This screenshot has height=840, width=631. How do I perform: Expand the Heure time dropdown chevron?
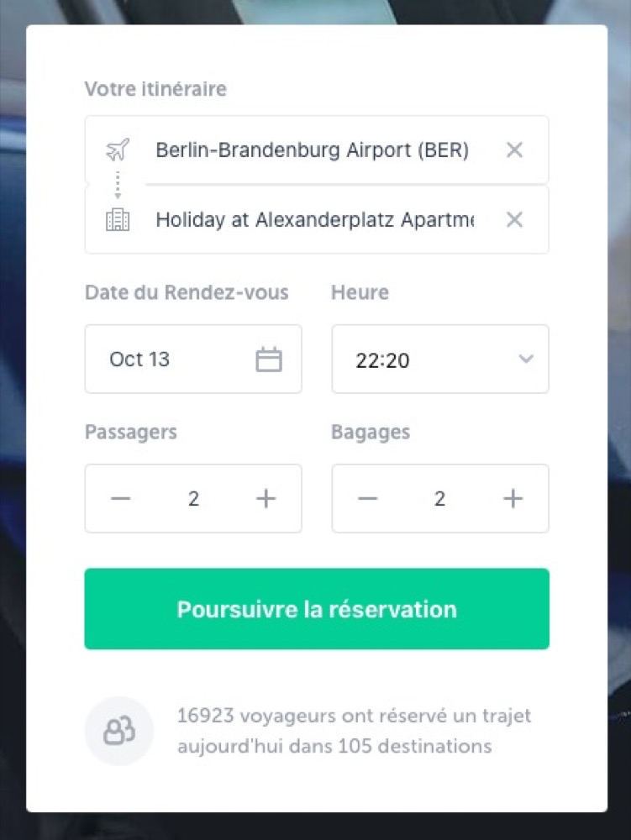pos(526,359)
